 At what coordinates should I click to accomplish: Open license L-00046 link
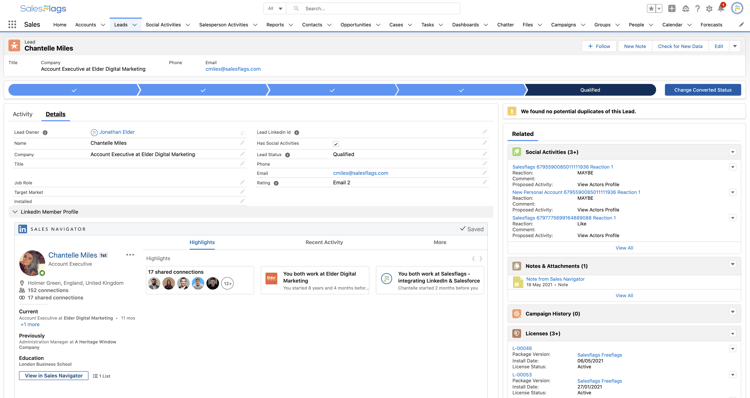[522, 348]
